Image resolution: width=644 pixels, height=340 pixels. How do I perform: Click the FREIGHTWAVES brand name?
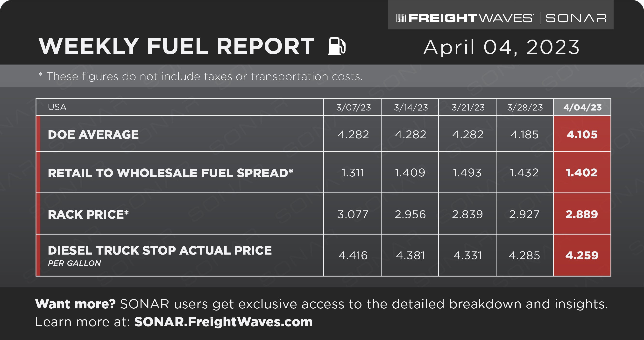point(470,18)
